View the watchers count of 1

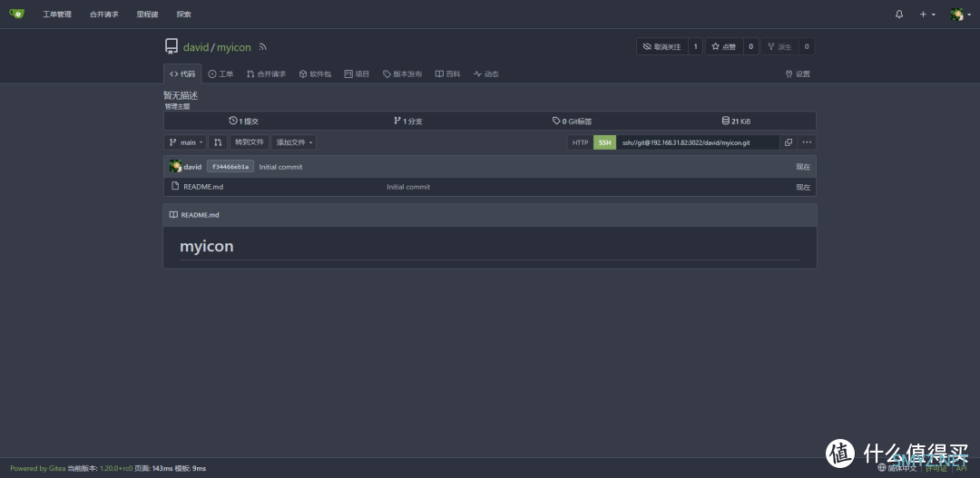(696, 47)
